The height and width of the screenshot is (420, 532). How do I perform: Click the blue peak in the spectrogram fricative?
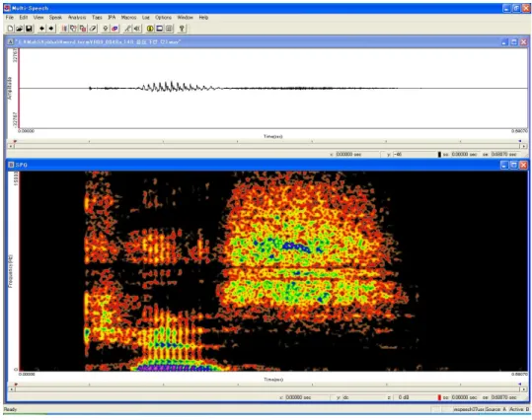(297, 246)
